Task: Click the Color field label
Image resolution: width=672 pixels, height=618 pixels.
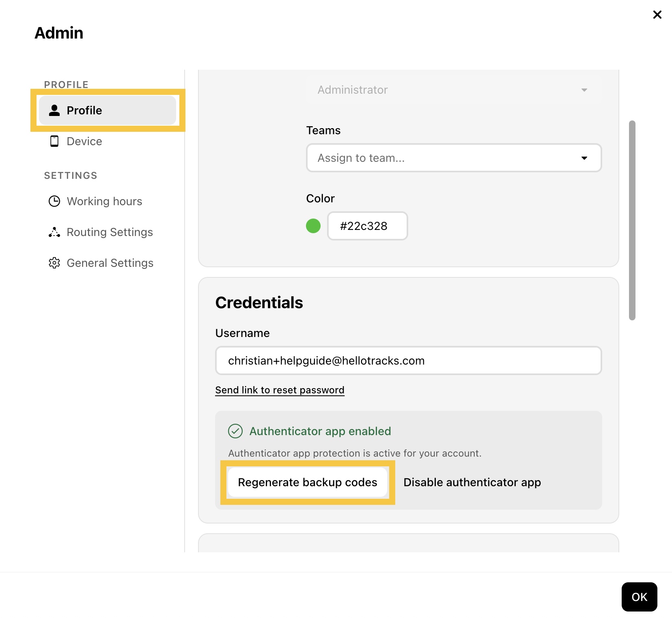Action: [x=321, y=198]
